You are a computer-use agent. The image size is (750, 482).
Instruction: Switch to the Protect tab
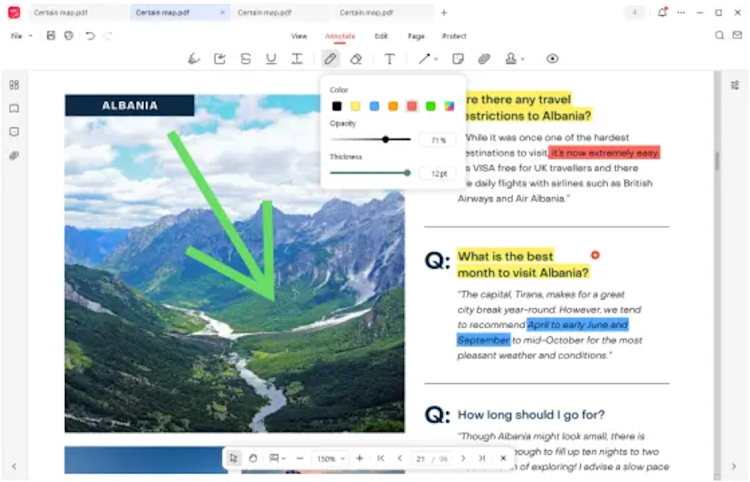[x=454, y=36]
